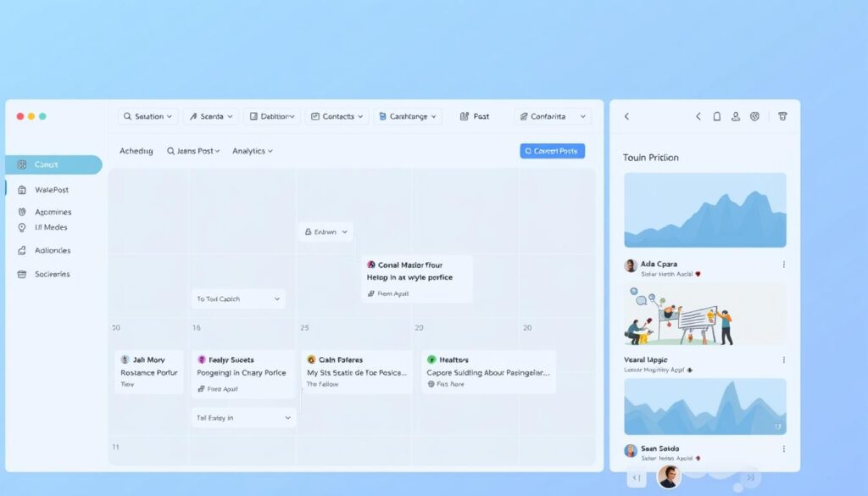Select the trash icon at right panel top

[782, 116]
